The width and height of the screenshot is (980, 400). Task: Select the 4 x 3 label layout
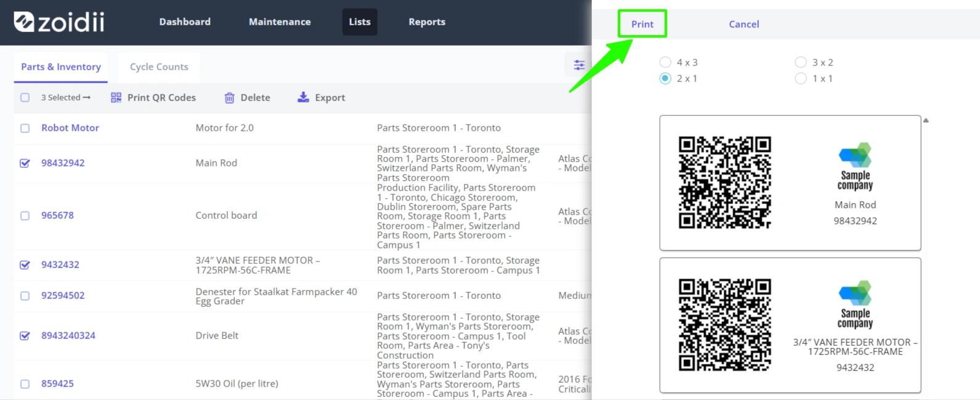point(665,62)
